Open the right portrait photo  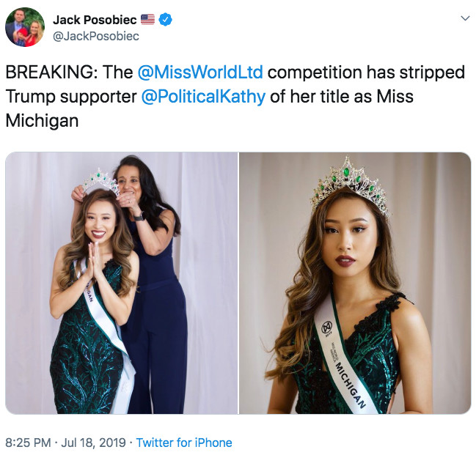(x=355, y=283)
